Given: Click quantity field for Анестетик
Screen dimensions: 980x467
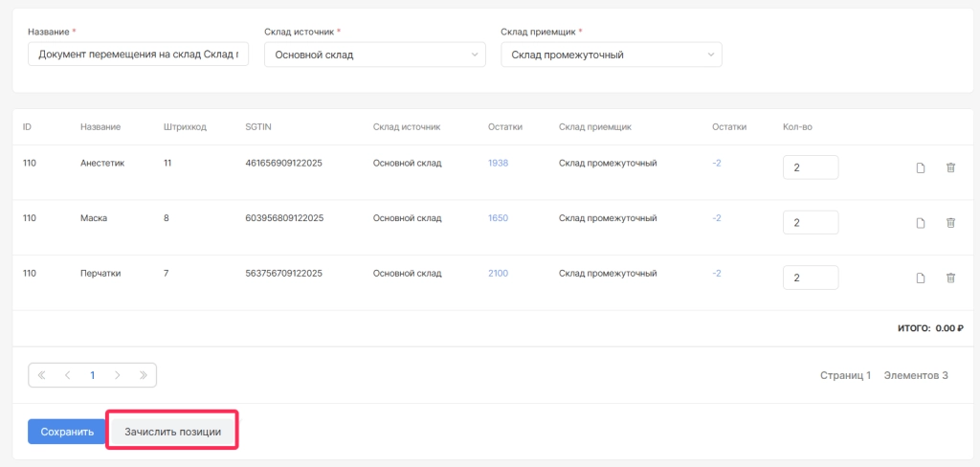Looking at the screenshot, I should 810,167.
